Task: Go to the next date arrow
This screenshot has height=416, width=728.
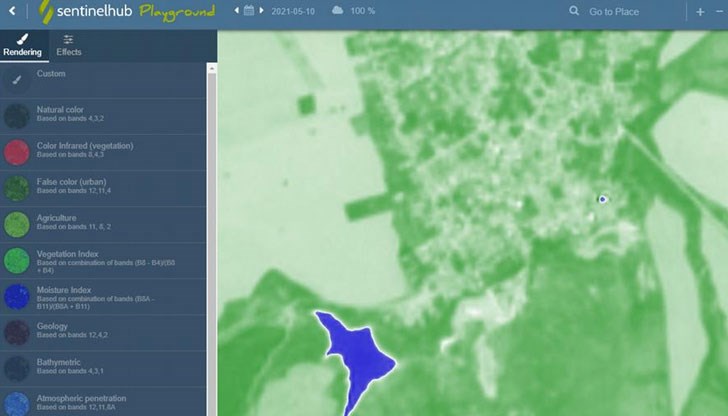Action: click(x=261, y=11)
